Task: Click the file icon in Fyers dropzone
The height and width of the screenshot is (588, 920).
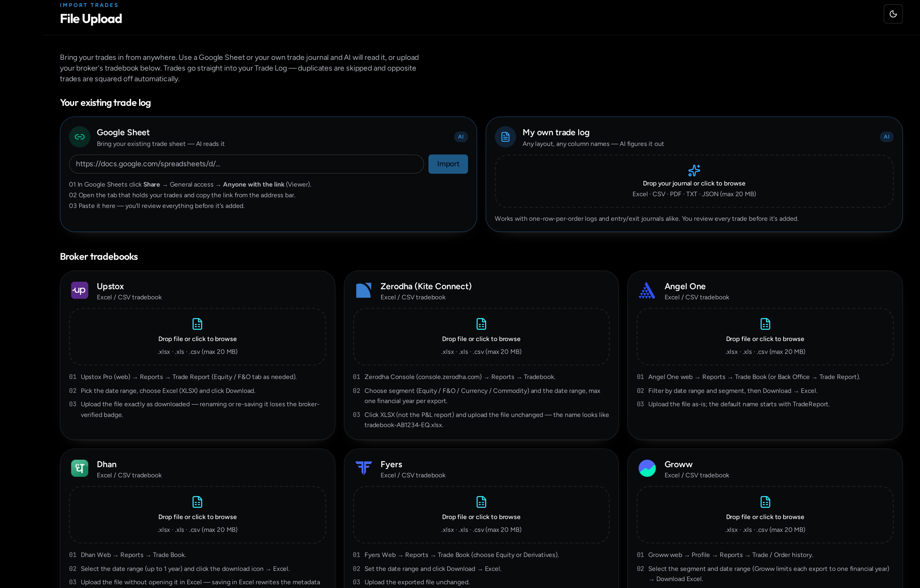Action: (481, 502)
